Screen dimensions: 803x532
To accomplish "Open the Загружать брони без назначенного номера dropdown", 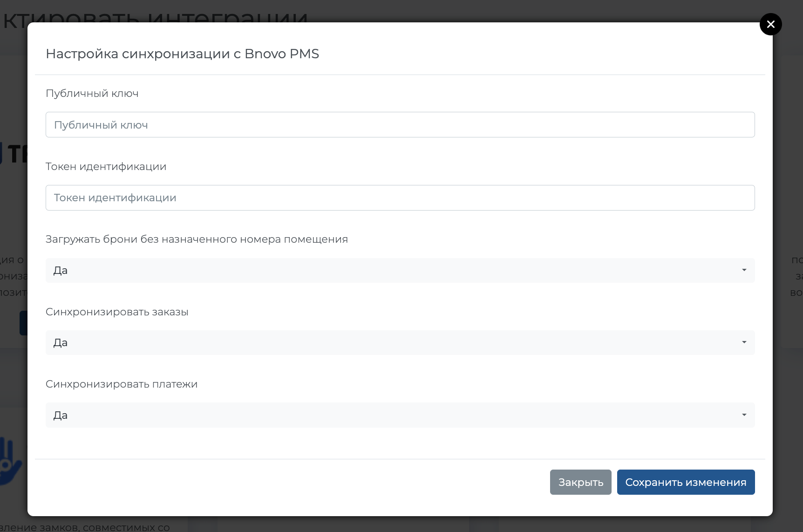I will pos(400,270).
